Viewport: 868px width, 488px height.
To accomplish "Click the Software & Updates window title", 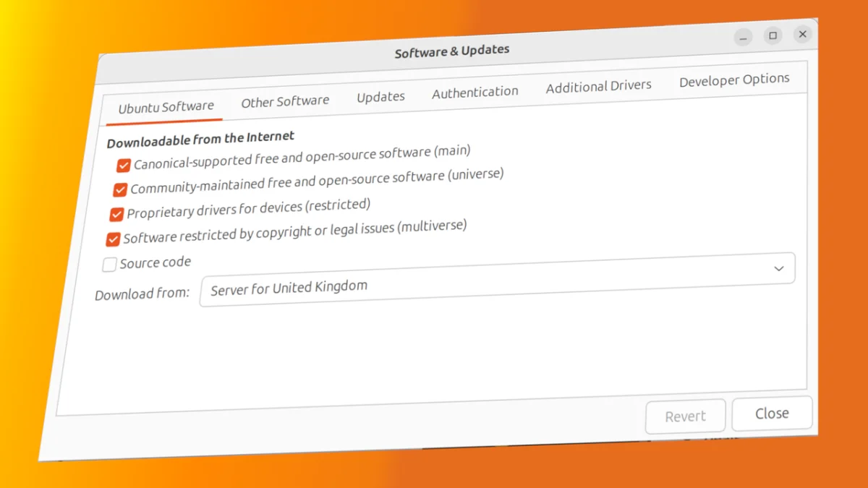I will 452,51.
